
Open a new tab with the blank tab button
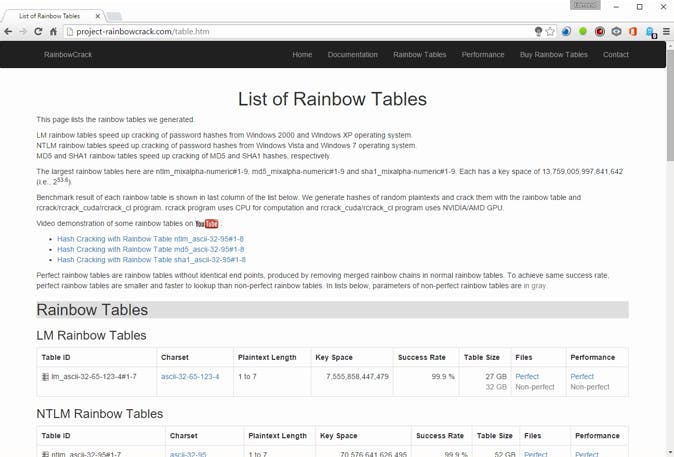(x=114, y=16)
